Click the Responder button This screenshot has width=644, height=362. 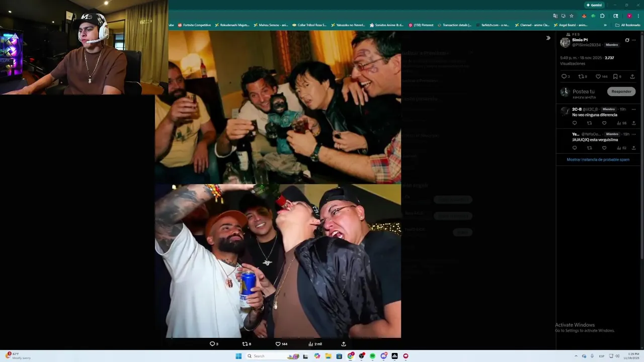pyautogui.click(x=621, y=92)
